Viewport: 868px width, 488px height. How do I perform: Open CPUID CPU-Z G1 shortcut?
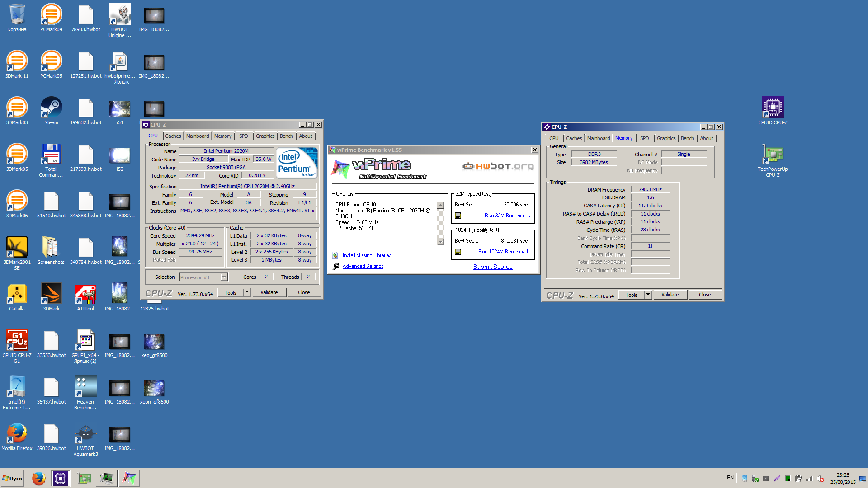coord(17,347)
